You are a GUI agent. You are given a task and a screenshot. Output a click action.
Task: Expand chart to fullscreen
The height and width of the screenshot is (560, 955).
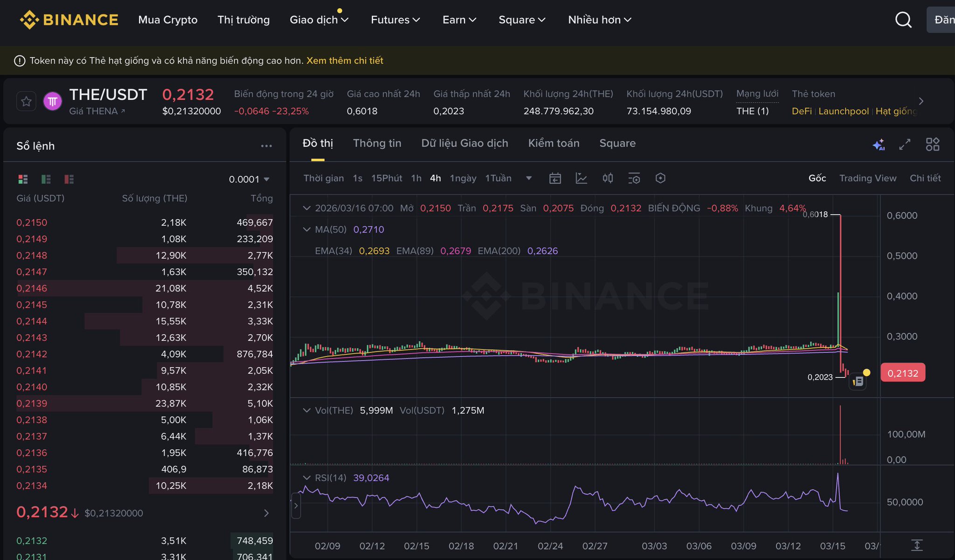[x=905, y=145]
